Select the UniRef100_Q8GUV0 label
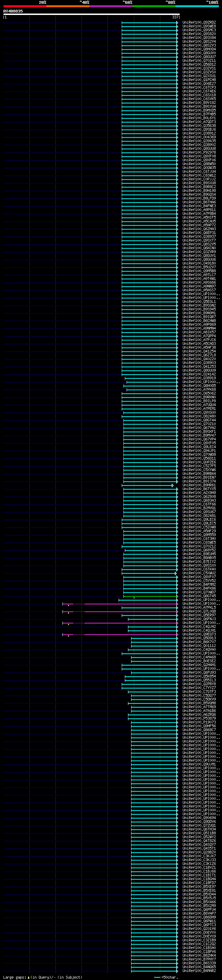222x980 pixels. 199,53
